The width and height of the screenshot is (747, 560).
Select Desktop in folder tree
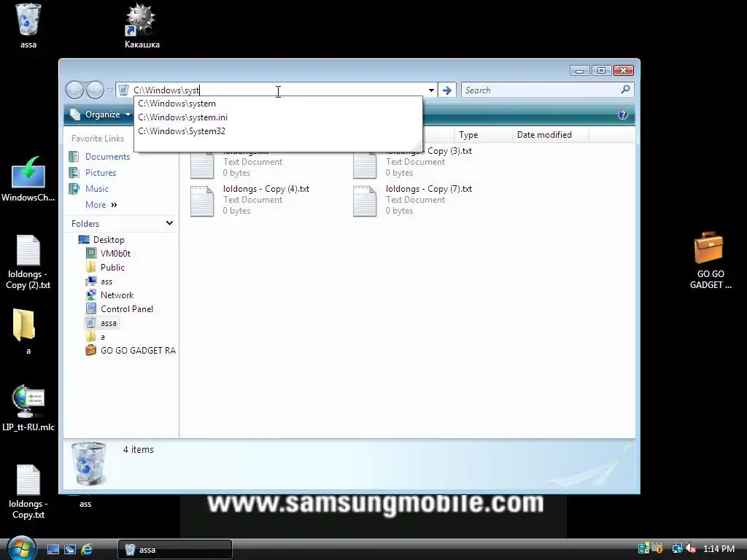click(101, 239)
